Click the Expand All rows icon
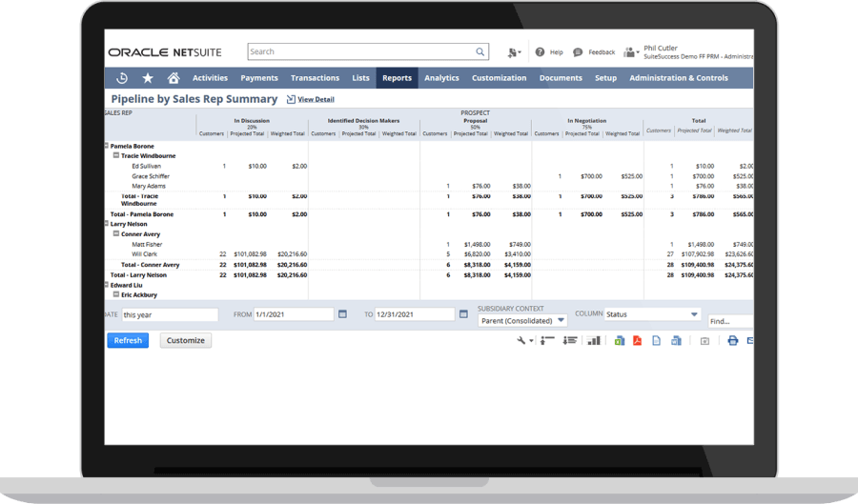Image resolution: width=858 pixels, height=504 pixels. (x=570, y=340)
